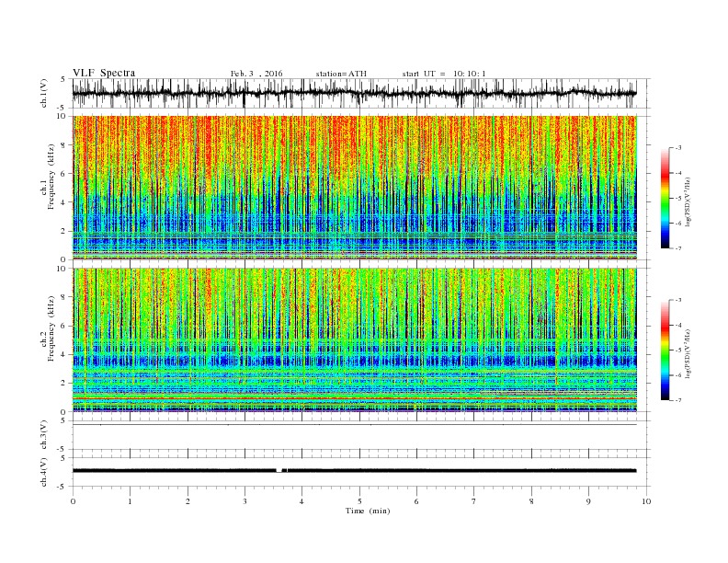This screenshot has width=728, height=563.
Task: Click the ch.2 "log(PSD)(V²/Hz)" colorbar label
Action: 688,353
